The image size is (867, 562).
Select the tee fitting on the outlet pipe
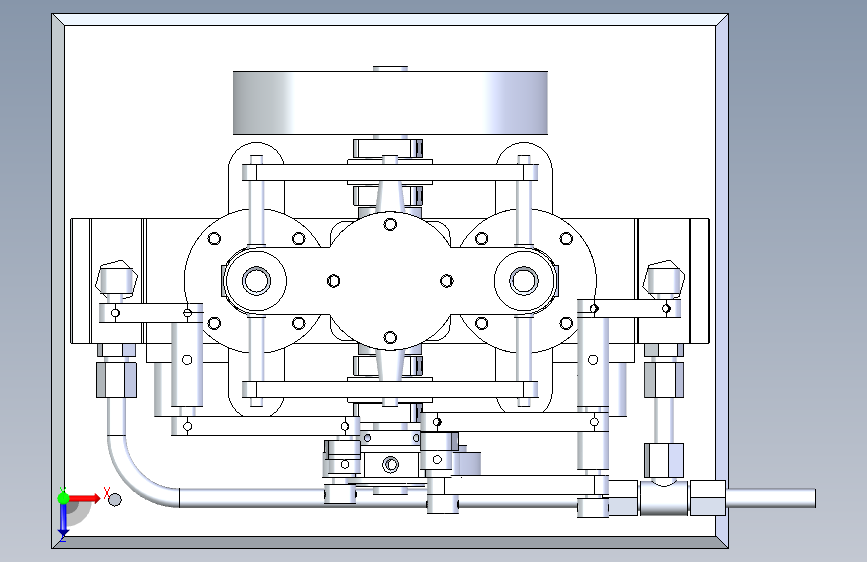pyautogui.click(x=664, y=496)
